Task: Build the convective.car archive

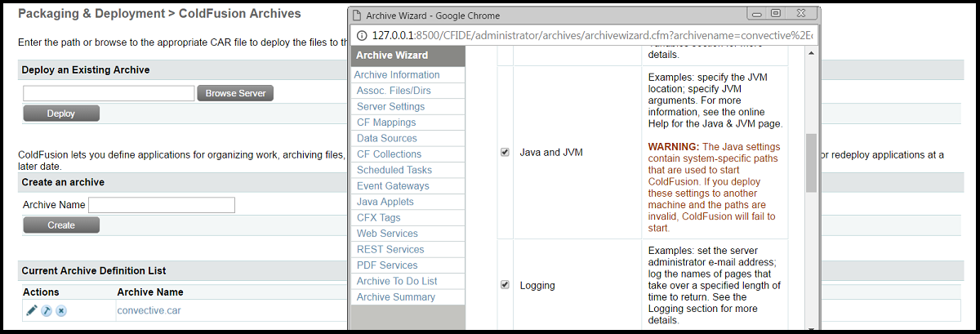Action: (x=47, y=310)
